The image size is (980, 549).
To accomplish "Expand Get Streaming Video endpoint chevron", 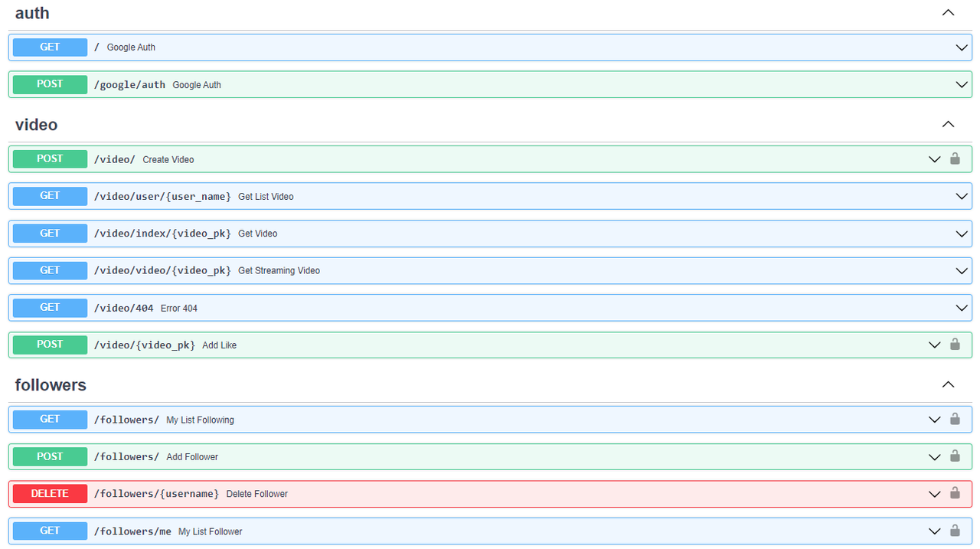I will (x=962, y=270).
